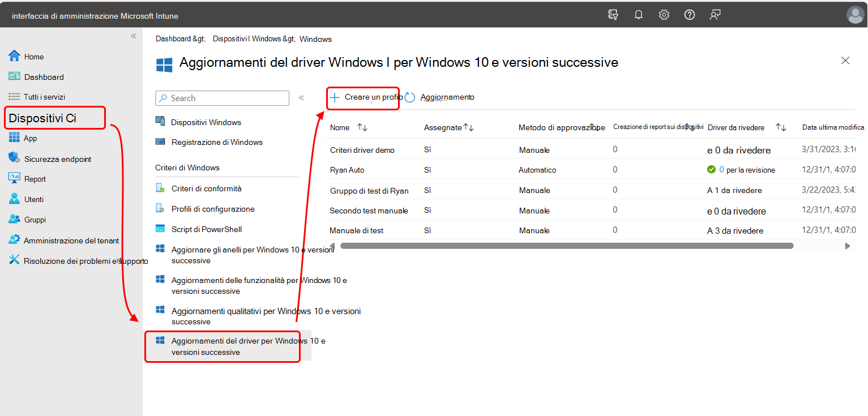Click the Tutti i servizi list icon

pyautogui.click(x=14, y=97)
